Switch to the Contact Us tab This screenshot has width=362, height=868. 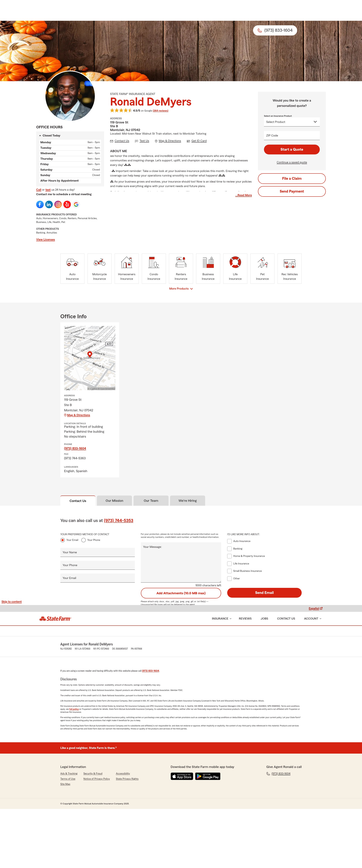tap(78, 501)
